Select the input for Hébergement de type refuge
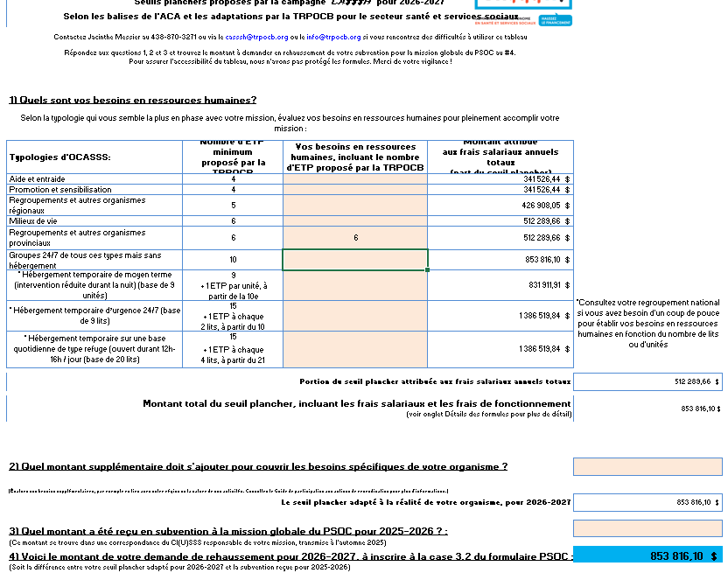The width and height of the screenshot is (728, 573). pos(354,348)
